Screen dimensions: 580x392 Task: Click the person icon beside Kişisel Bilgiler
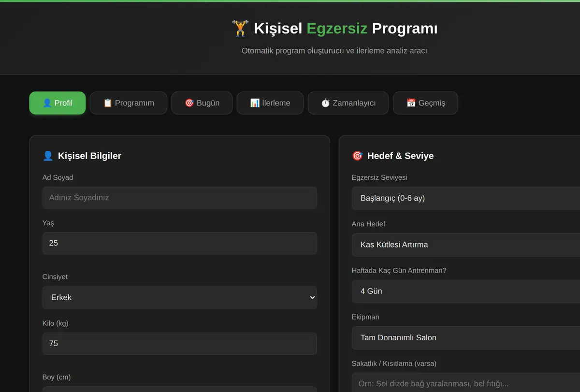click(48, 156)
